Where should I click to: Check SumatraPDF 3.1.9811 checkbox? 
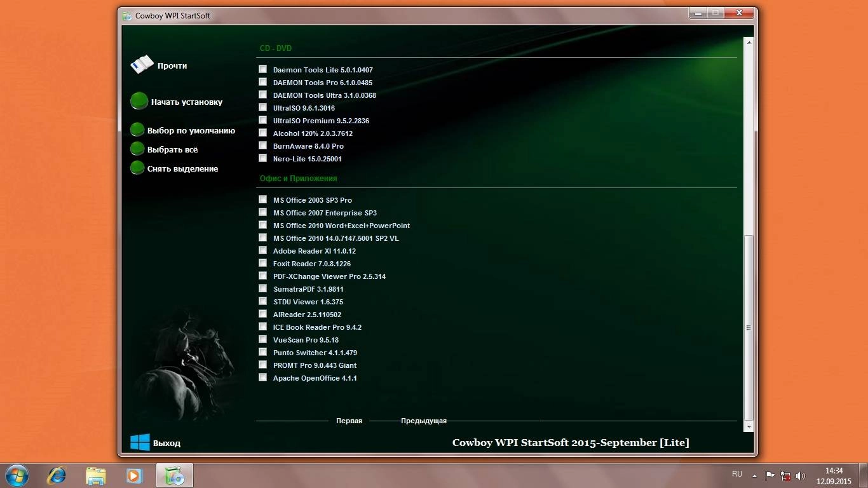coord(262,288)
